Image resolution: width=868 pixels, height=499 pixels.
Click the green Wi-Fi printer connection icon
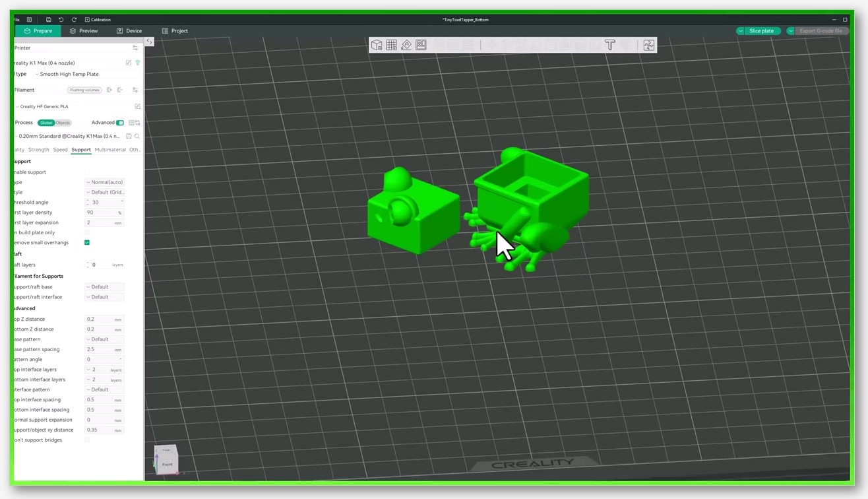click(137, 63)
